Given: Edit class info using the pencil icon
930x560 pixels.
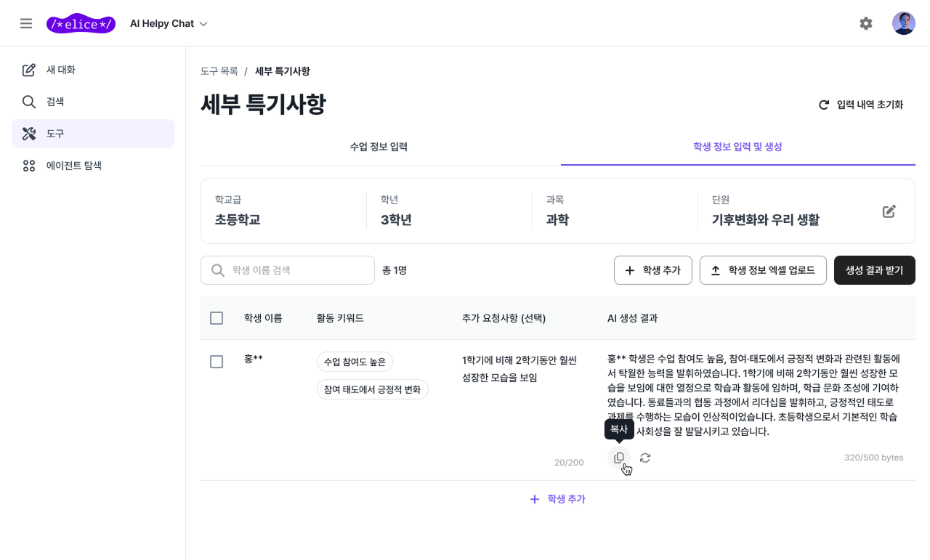Looking at the screenshot, I should (x=889, y=211).
